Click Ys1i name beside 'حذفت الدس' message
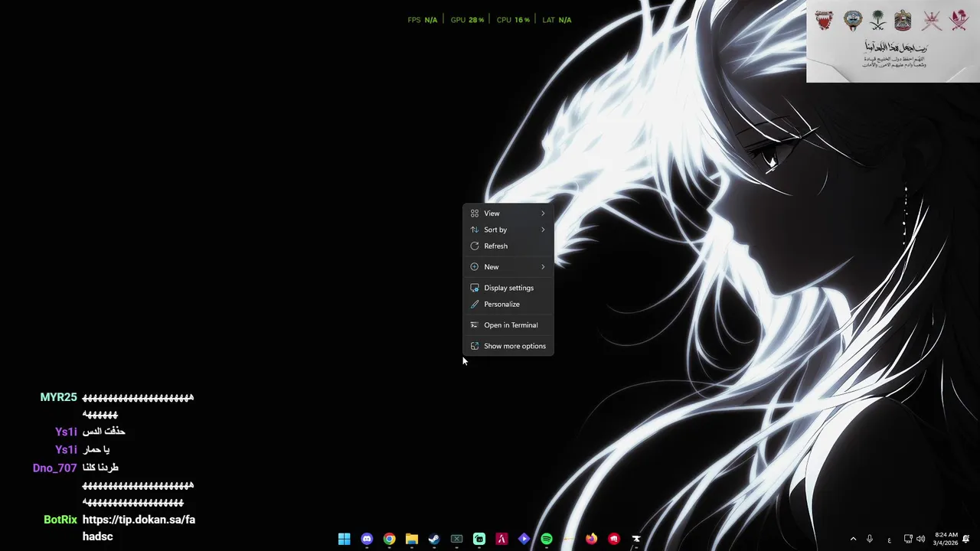 tap(66, 432)
